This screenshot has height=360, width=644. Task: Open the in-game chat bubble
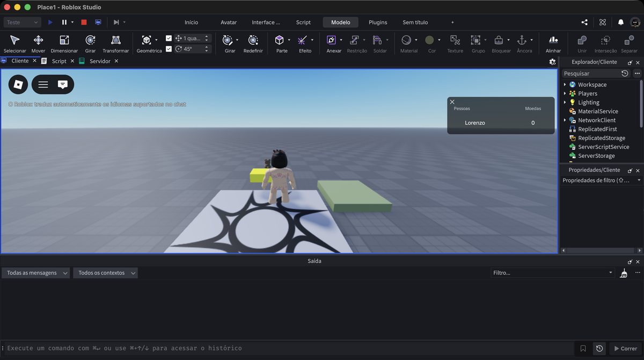[63, 84]
